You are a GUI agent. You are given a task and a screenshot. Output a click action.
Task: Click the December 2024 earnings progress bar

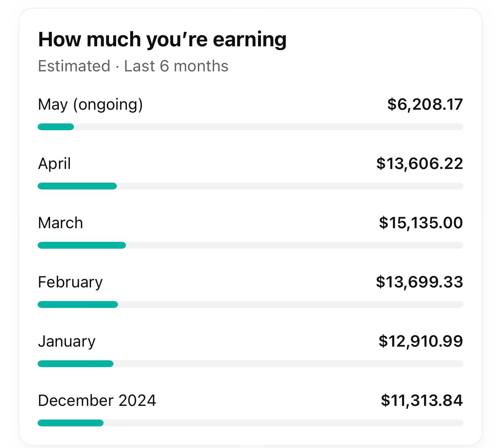tap(250, 423)
